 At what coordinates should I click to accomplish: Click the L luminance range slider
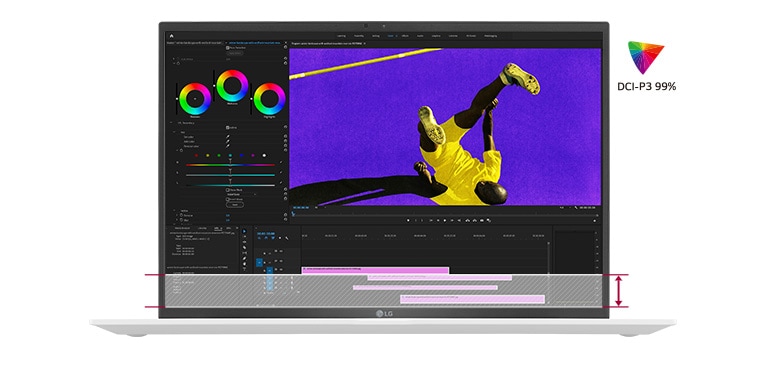pos(230,185)
